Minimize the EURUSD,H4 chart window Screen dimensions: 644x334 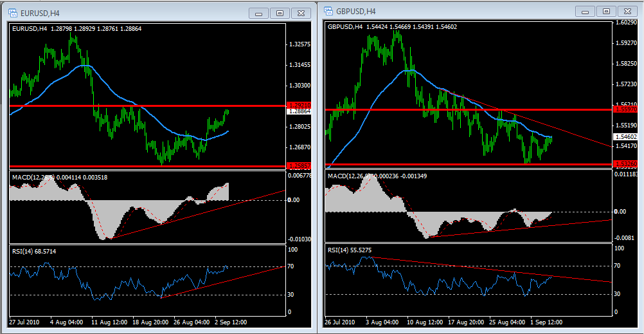coord(259,13)
